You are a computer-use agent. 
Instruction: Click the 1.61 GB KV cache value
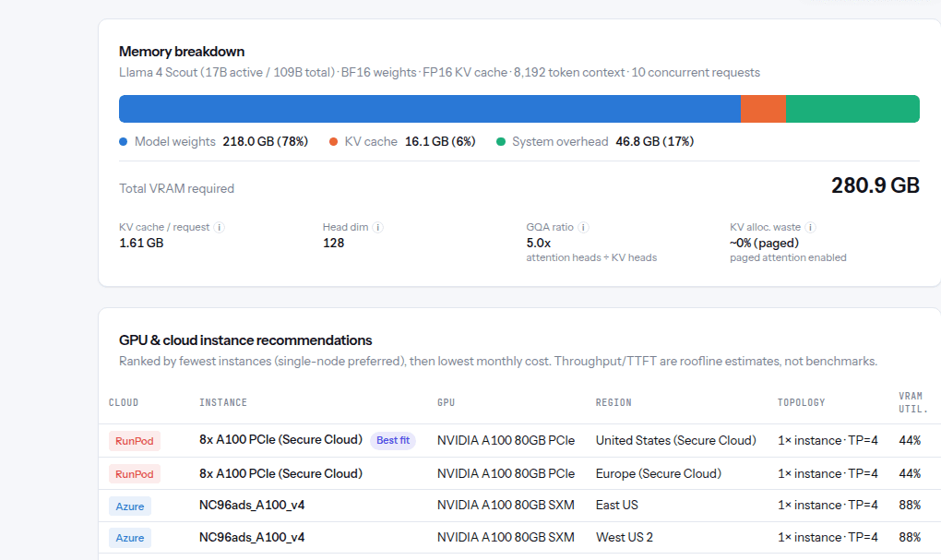[x=141, y=243]
